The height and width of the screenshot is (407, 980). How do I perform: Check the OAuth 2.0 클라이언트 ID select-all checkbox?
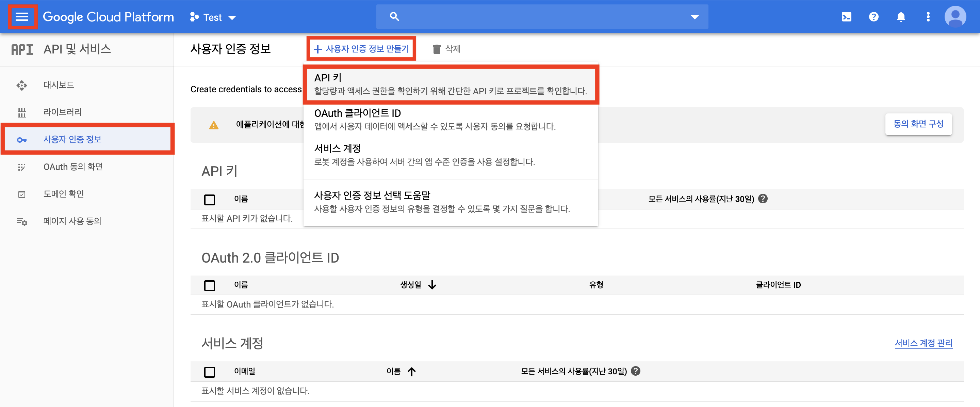click(x=209, y=285)
